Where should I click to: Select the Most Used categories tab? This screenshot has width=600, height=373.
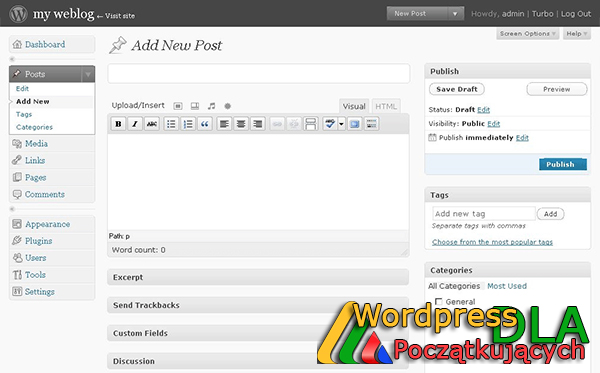coord(507,286)
